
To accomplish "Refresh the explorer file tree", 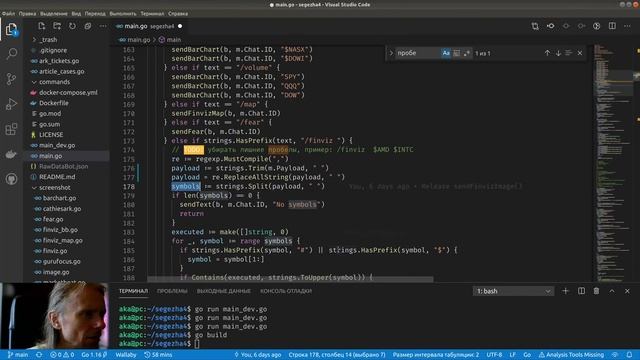I will (x=72, y=26).
